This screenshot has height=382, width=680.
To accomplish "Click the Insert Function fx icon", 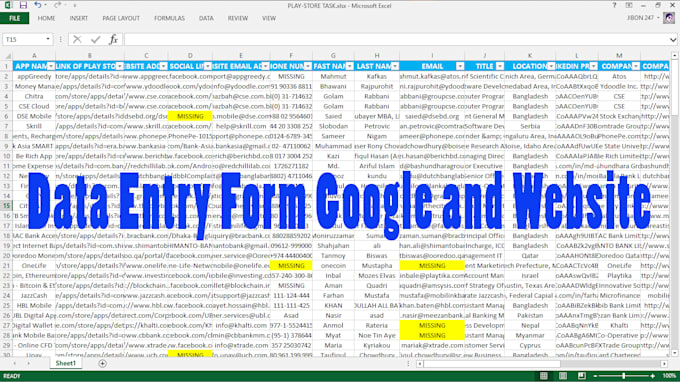I will tap(113, 39).
